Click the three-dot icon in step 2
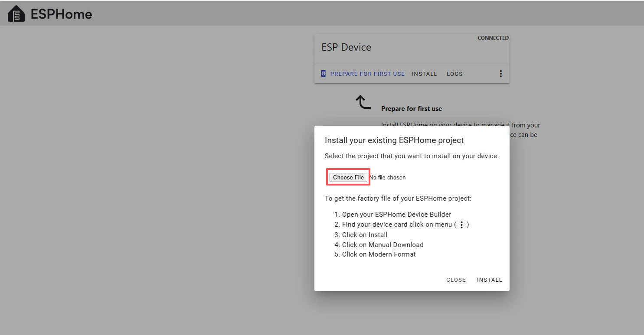Image resolution: width=644 pixels, height=335 pixels. click(x=461, y=225)
